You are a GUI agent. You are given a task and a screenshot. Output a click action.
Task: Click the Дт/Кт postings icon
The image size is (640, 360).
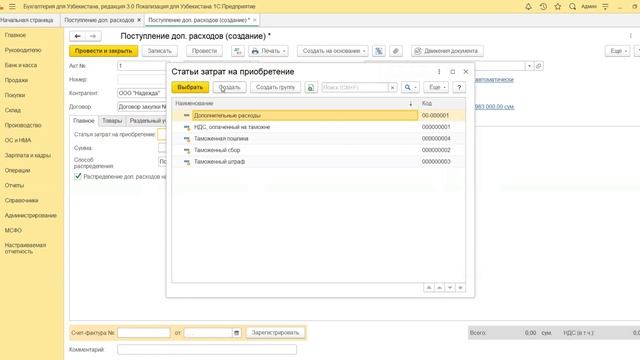click(238, 51)
